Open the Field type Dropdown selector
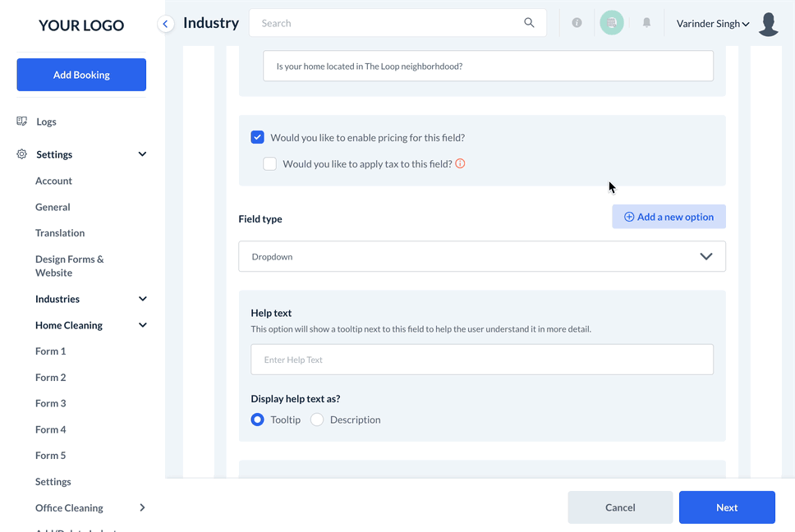795x532 pixels. (x=481, y=256)
